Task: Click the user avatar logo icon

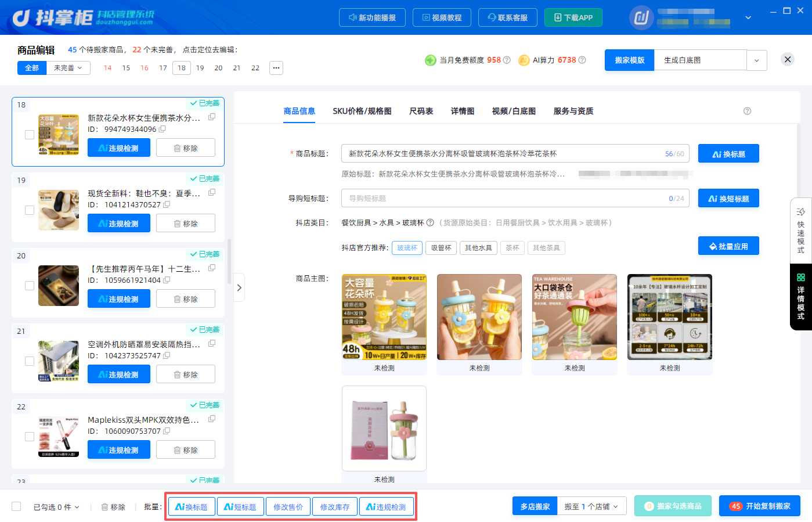Action: pyautogui.click(x=641, y=17)
